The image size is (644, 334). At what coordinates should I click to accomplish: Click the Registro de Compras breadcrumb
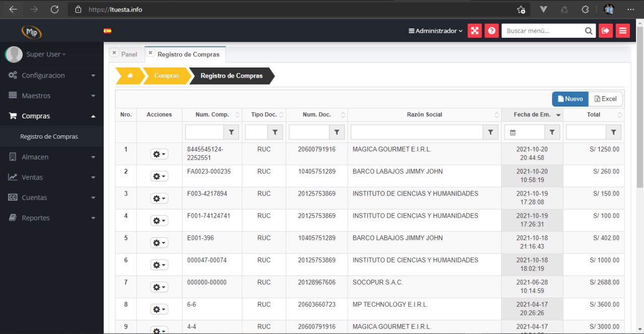(x=231, y=76)
